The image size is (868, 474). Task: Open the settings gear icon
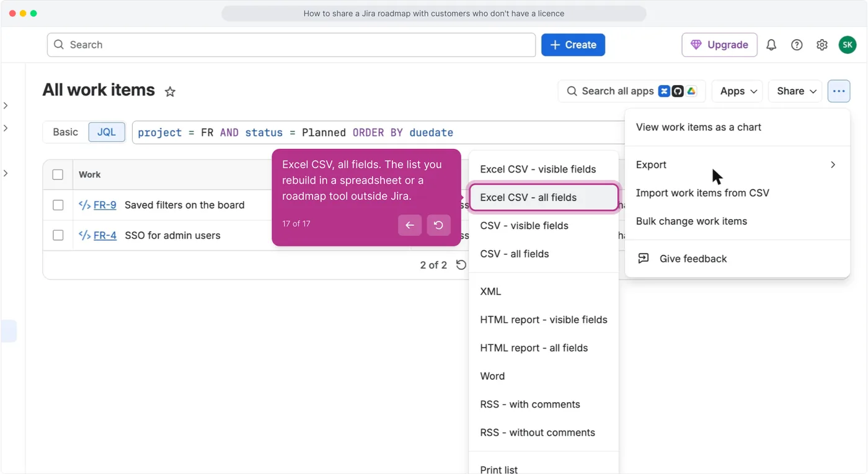point(822,45)
